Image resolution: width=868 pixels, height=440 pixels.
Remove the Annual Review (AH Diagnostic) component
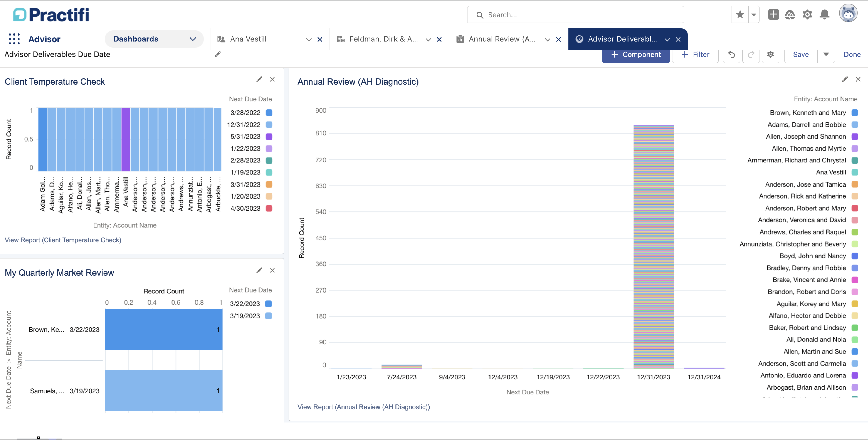point(858,80)
